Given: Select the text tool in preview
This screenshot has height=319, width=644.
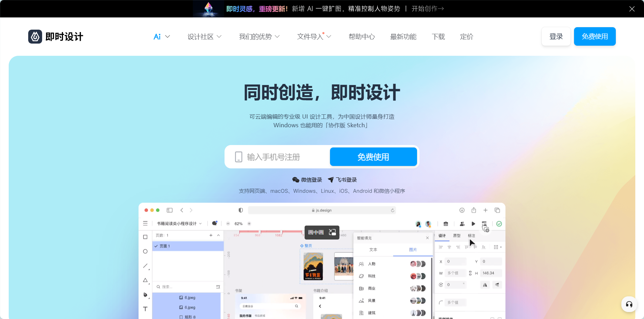Looking at the screenshot, I should coord(145,309).
